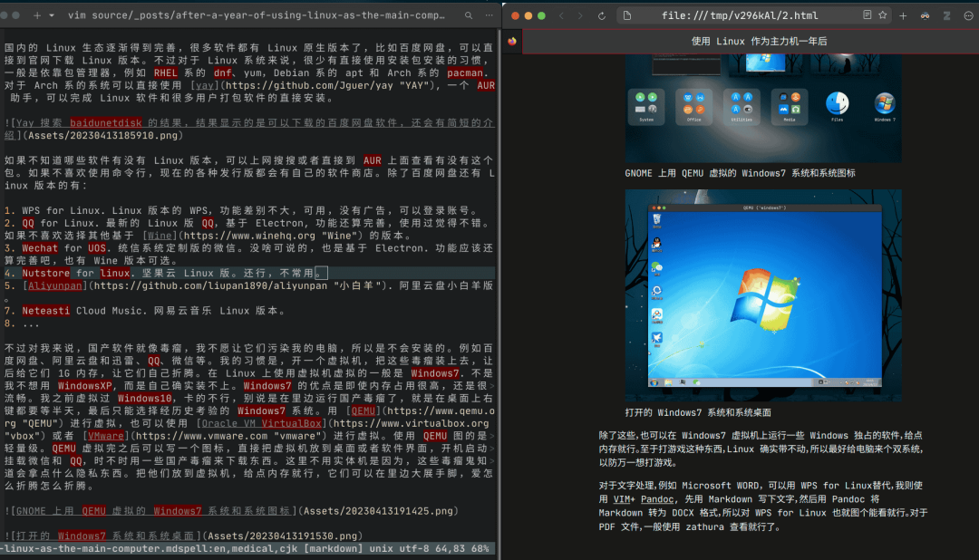The height and width of the screenshot is (560, 979).
Task: Go forward in the browser
Action: [580, 15]
